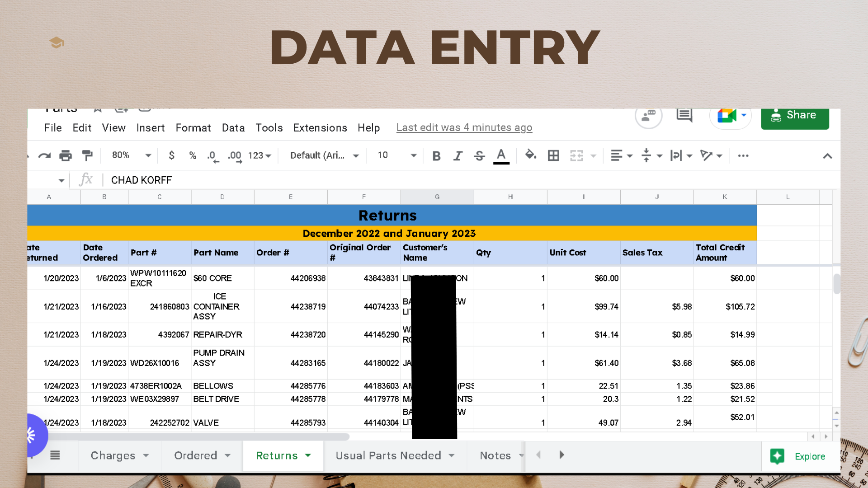Open the All Sheets list icon

click(55, 455)
